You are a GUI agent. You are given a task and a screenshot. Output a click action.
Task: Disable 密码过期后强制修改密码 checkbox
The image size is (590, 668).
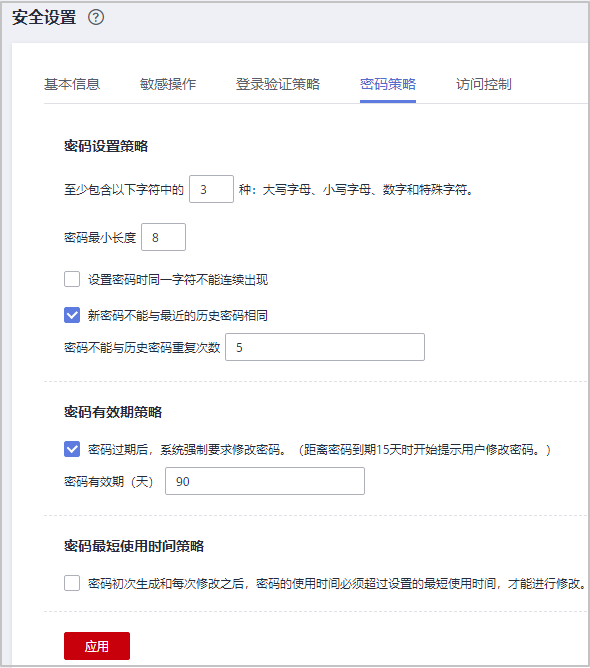coord(72,449)
